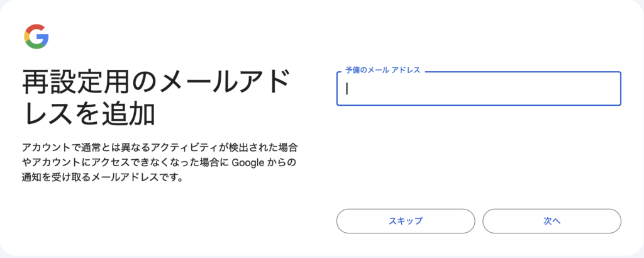Click the 予備のメール アドレス field label
This screenshot has width=644, height=258.
coord(382,70)
